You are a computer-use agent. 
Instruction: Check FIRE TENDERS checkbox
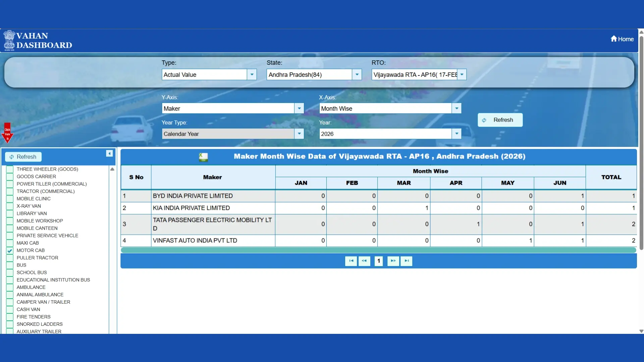(x=10, y=317)
